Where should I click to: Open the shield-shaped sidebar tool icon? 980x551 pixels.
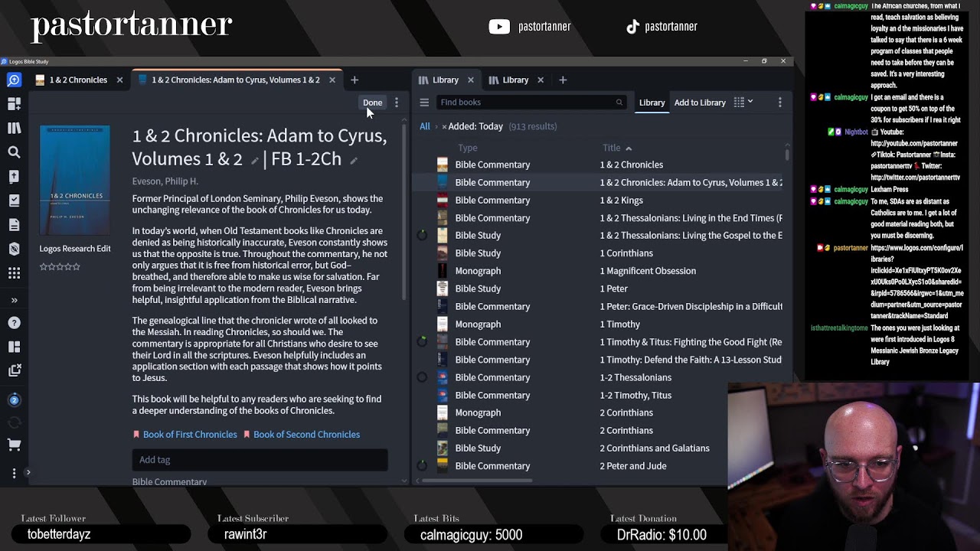point(14,249)
